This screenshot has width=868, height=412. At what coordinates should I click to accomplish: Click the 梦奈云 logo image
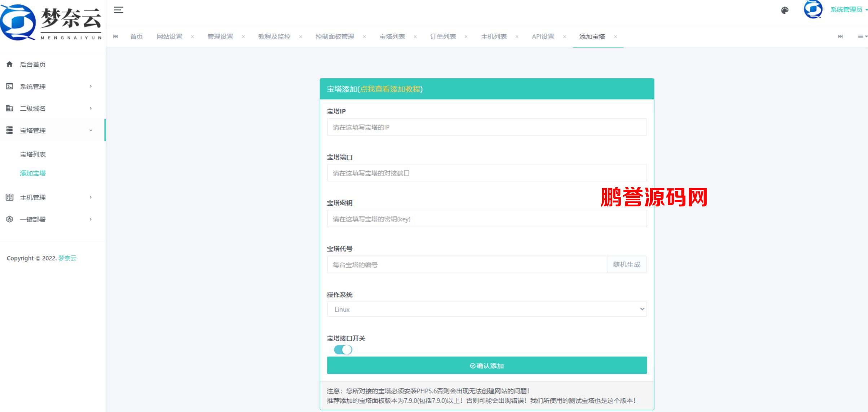[51, 22]
